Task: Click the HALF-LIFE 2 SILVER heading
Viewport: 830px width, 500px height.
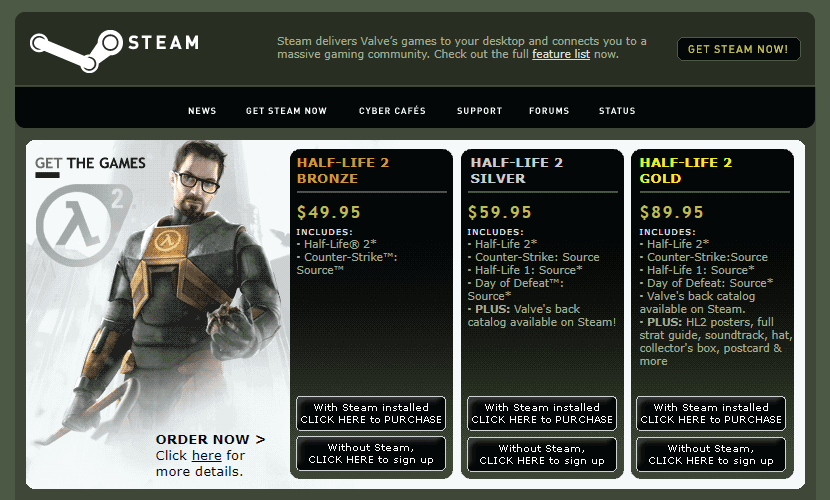Action: [516, 170]
